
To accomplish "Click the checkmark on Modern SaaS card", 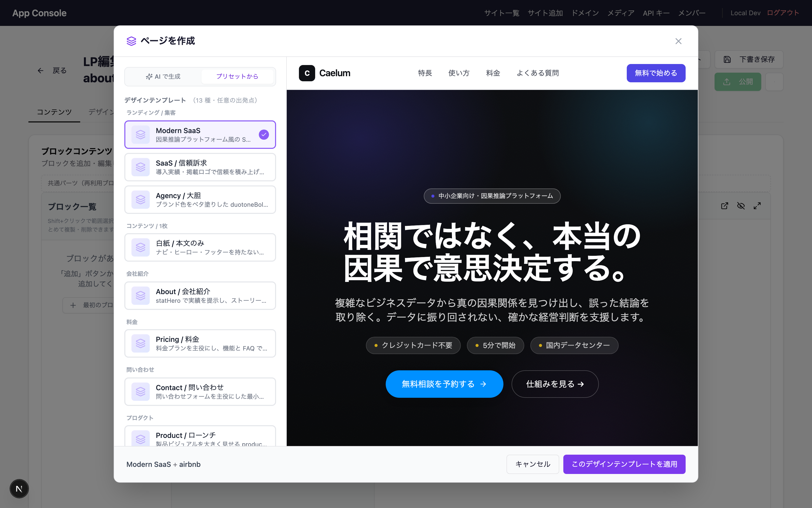I will click(264, 134).
